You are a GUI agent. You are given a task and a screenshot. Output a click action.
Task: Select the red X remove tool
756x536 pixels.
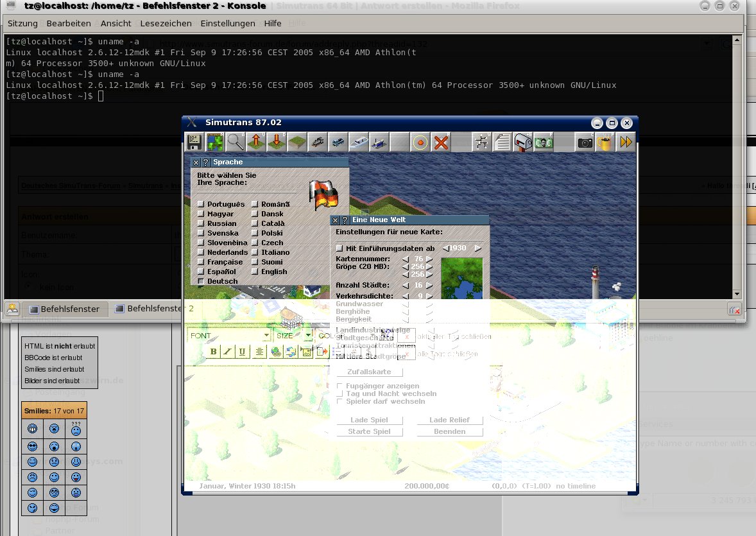(x=441, y=143)
